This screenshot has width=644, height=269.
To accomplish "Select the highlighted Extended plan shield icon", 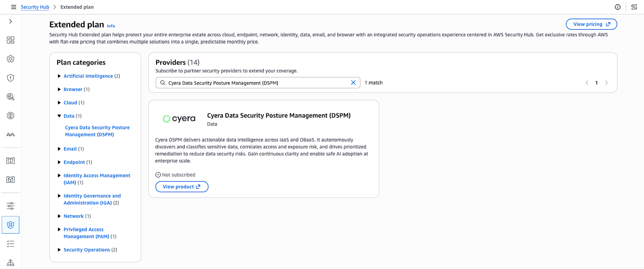I will coord(10,225).
